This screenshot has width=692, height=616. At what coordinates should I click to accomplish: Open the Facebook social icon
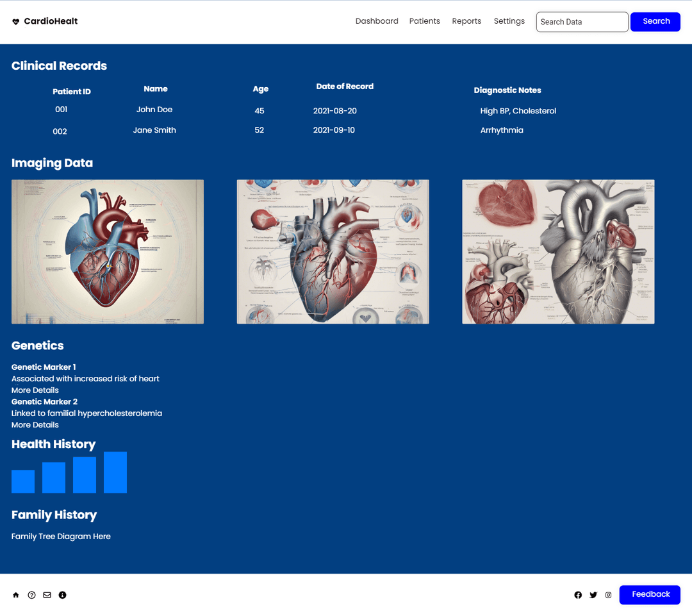pyautogui.click(x=578, y=595)
